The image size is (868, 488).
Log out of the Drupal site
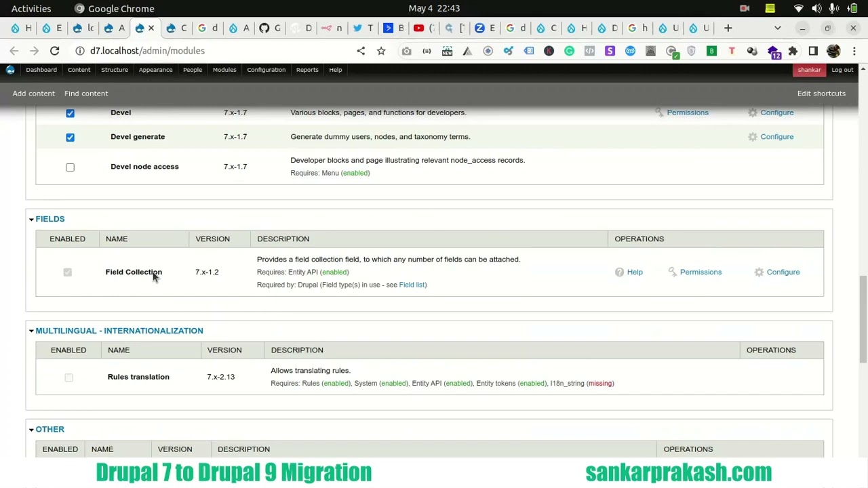(x=842, y=70)
